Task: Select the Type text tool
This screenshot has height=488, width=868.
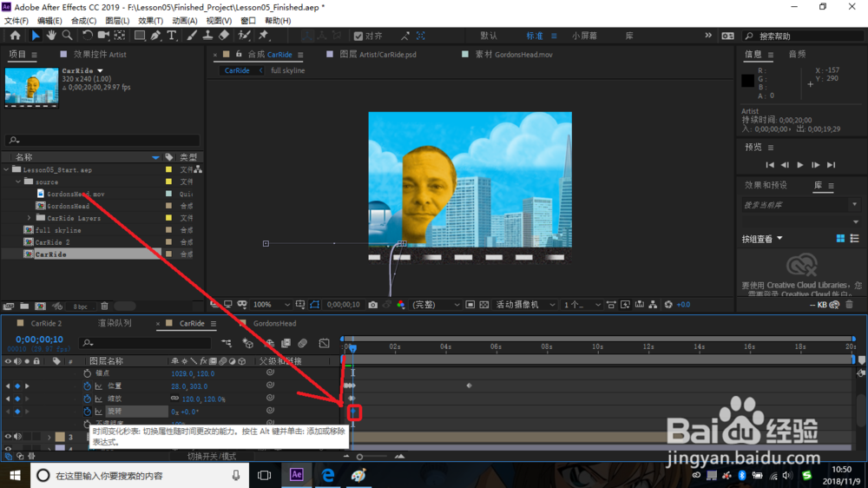Action: coord(172,36)
